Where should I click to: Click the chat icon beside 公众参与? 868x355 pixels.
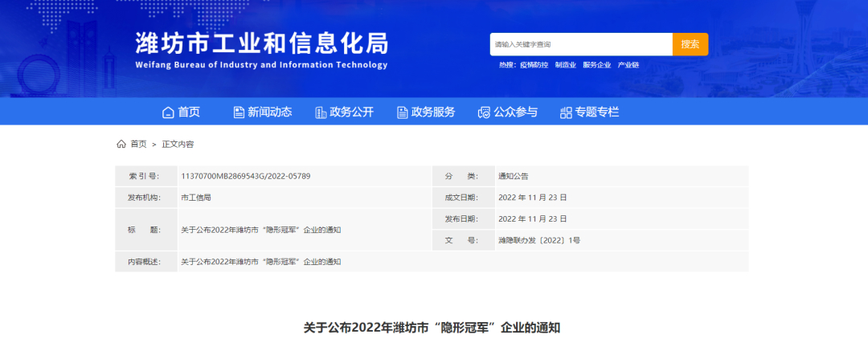(484, 112)
